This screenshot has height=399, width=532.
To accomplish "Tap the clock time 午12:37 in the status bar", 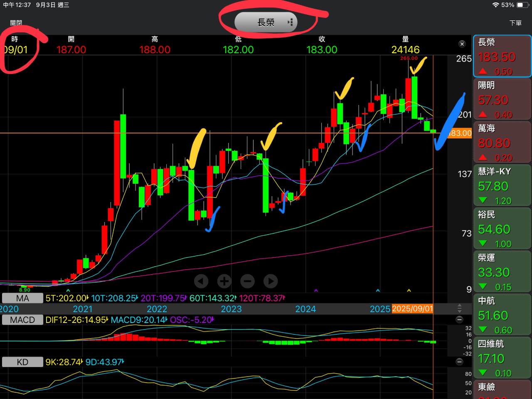I will click(17, 5).
